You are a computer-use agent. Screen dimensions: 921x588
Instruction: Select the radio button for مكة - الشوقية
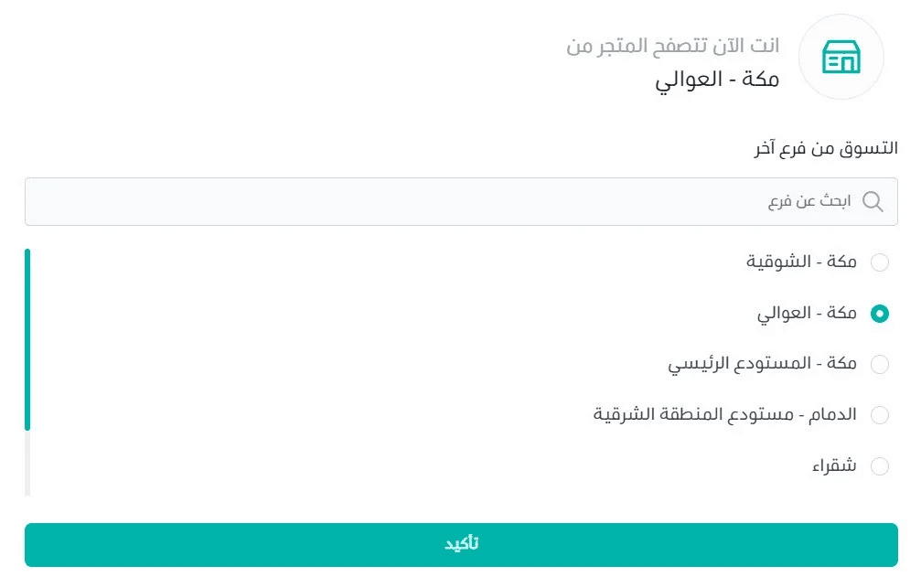pos(879,263)
